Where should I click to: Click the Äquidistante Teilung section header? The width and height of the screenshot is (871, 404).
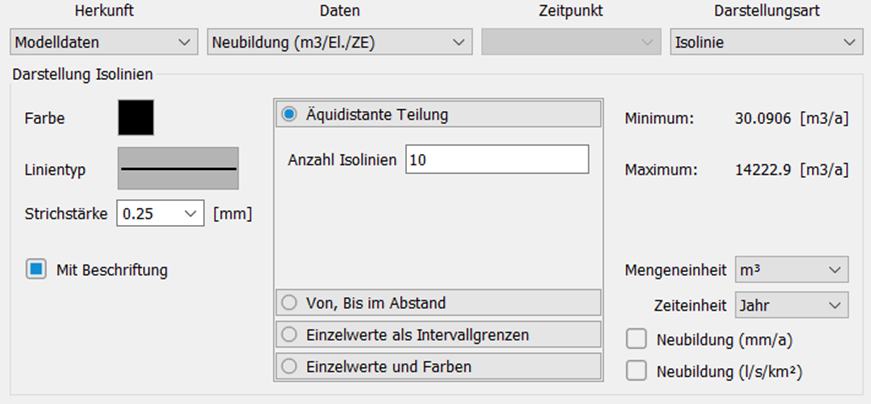click(438, 114)
